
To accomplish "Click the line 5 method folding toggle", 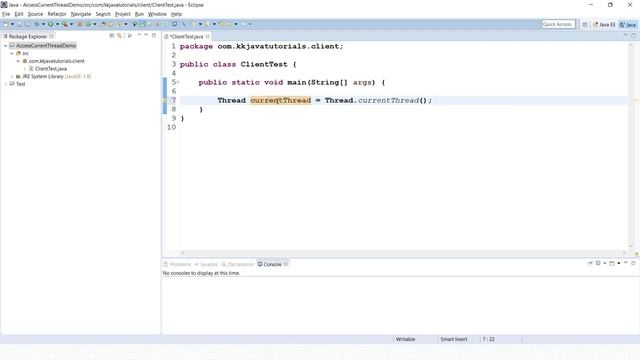I will click(178, 82).
